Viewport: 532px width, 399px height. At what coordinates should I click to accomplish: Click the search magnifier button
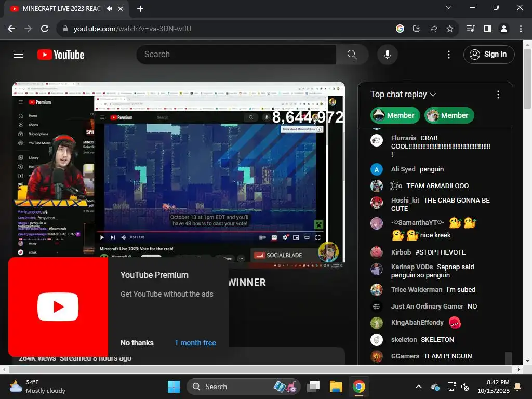[x=352, y=54]
